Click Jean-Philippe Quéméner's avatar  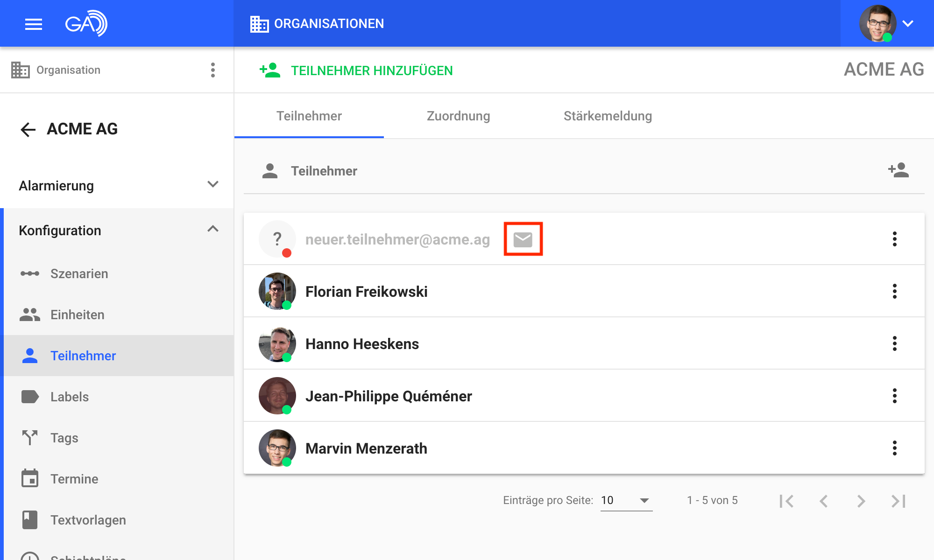(x=277, y=396)
